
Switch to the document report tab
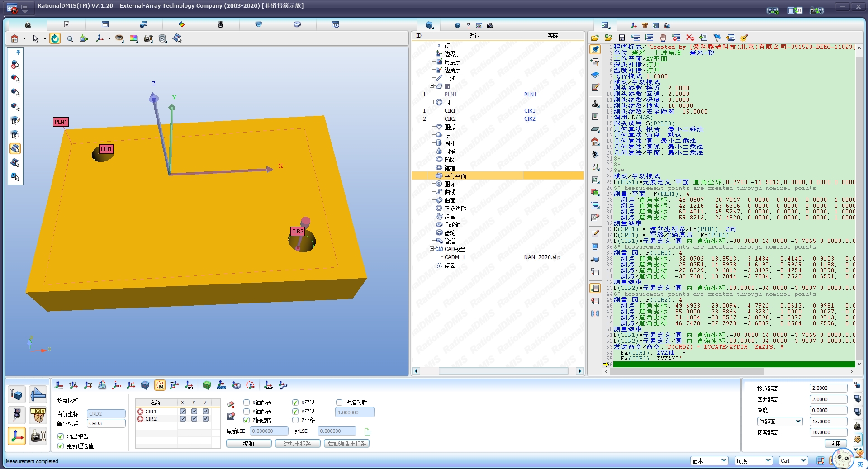click(66, 24)
